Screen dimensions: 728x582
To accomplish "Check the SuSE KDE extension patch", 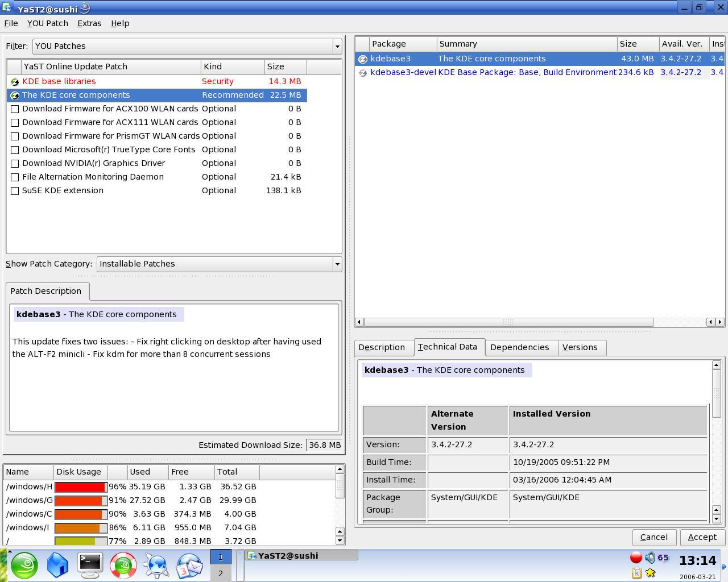I will pyautogui.click(x=15, y=191).
